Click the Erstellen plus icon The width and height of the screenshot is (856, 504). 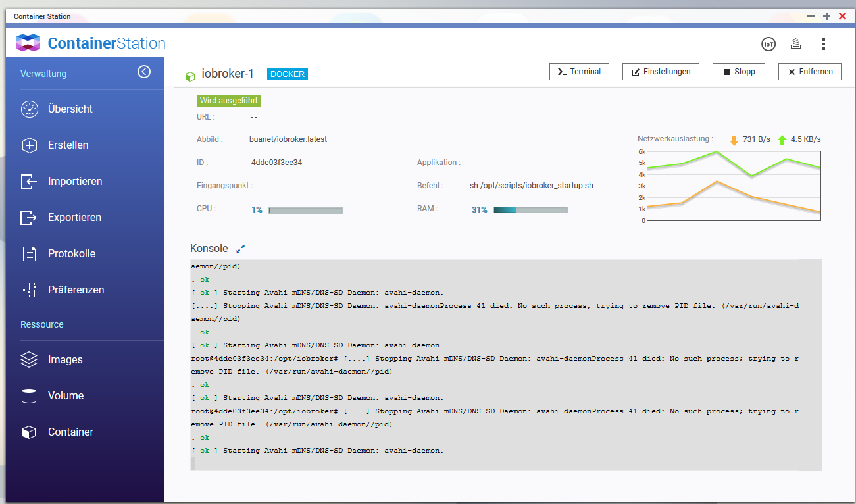tap(30, 145)
